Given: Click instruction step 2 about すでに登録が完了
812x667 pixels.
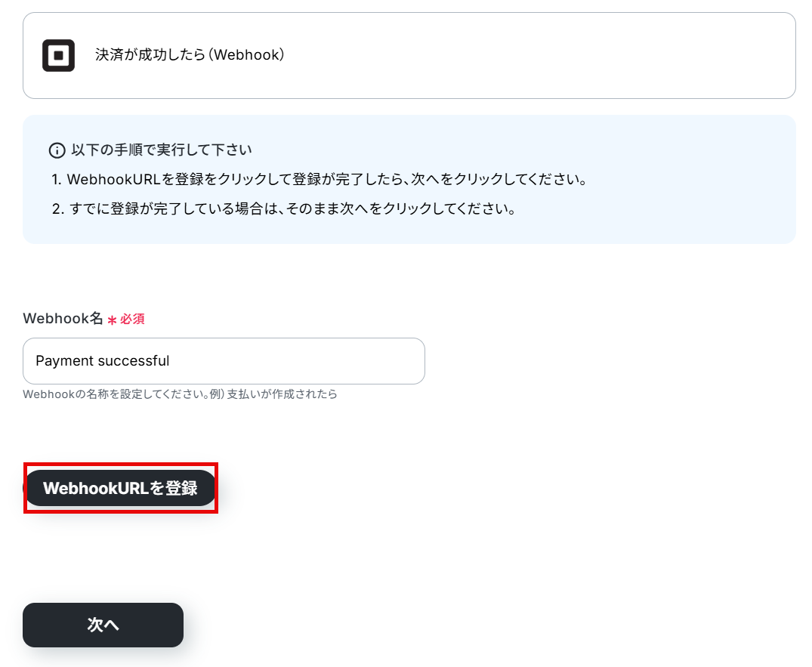Looking at the screenshot, I should (x=284, y=208).
